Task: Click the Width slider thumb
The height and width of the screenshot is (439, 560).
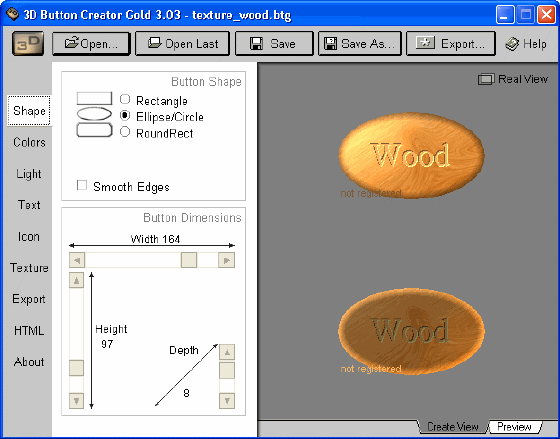Action: tap(189, 260)
